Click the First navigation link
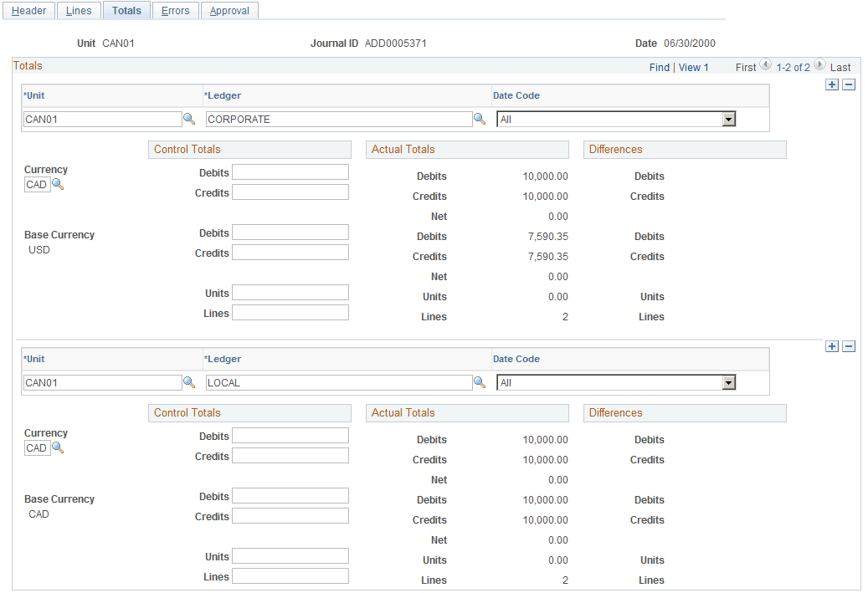Image resolution: width=868 pixels, height=593 pixels. (746, 68)
